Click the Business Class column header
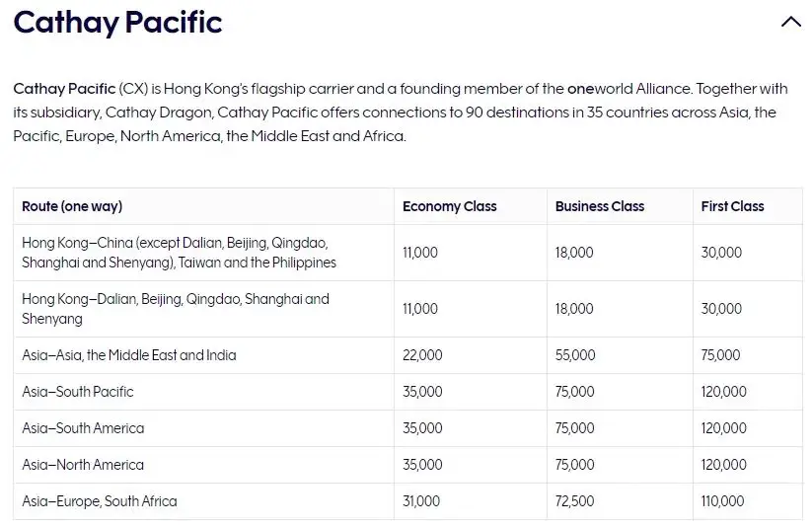Screen dimensions: 812x527 point(599,206)
